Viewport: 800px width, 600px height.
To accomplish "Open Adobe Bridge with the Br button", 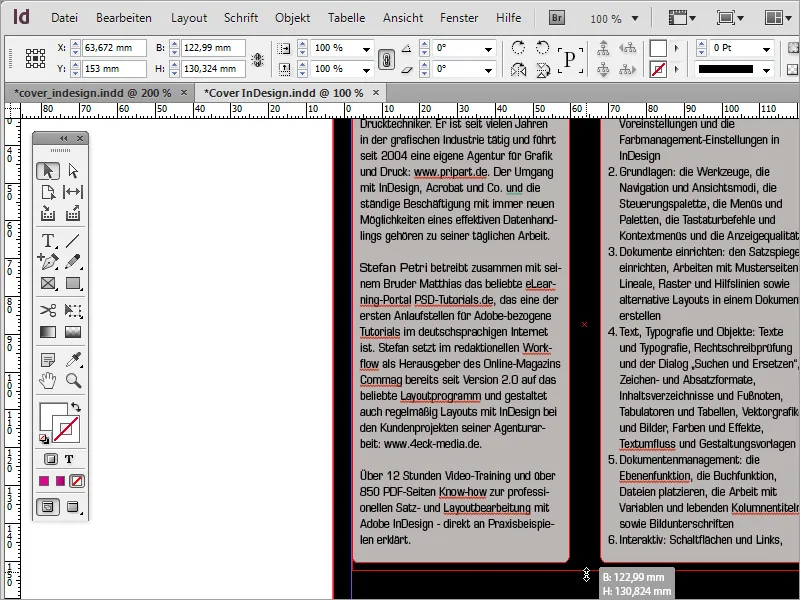I will (x=557, y=18).
